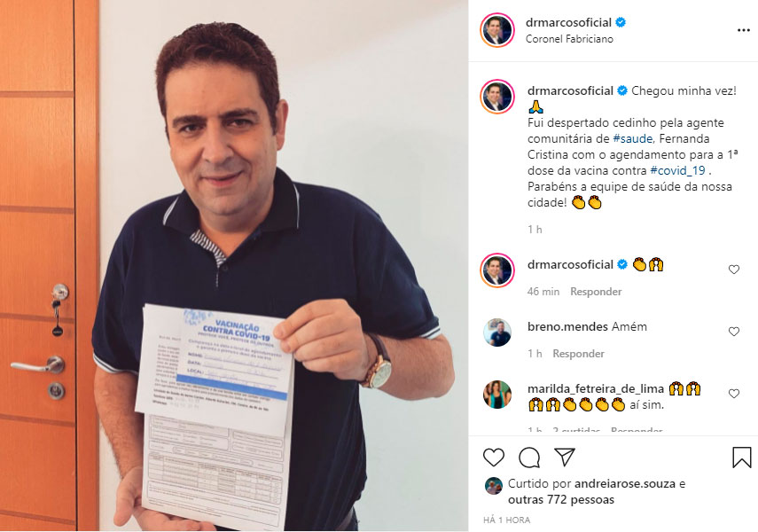Open drmarcosoficial profile picture in header
The height and width of the screenshot is (532, 758).
497,30
